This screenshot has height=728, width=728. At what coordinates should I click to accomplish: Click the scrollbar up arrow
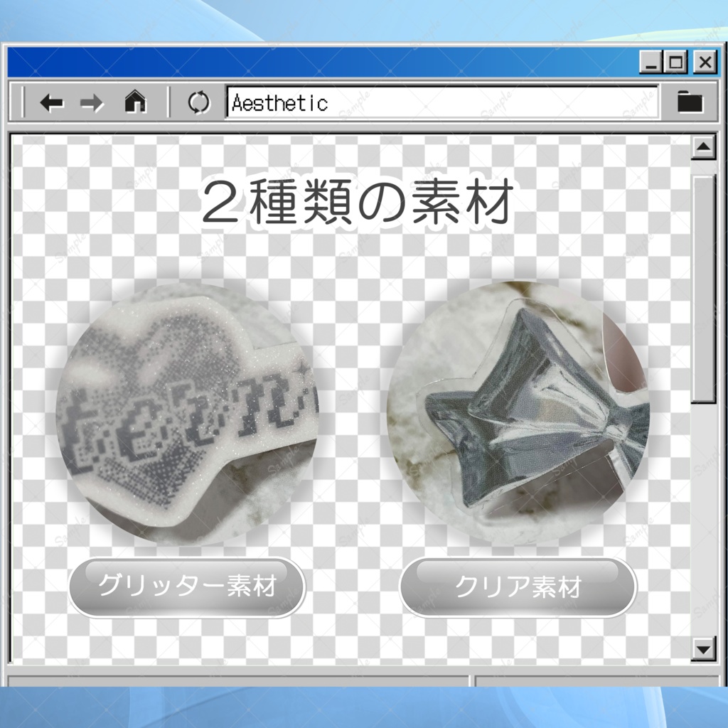pyautogui.click(x=702, y=145)
